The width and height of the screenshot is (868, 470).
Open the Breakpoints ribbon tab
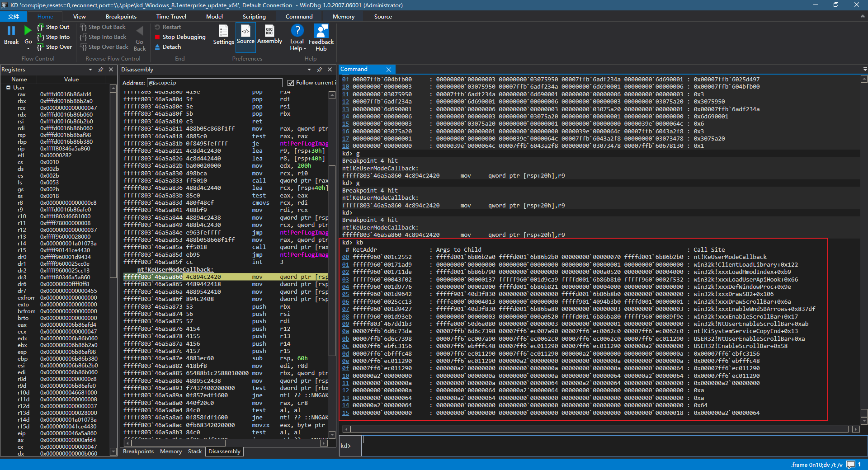(x=121, y=17)
